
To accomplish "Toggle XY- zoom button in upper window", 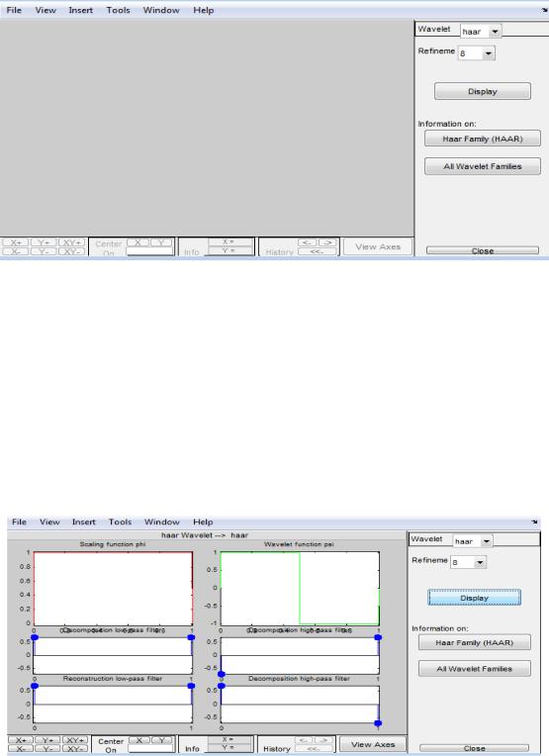I will [72, 251].
